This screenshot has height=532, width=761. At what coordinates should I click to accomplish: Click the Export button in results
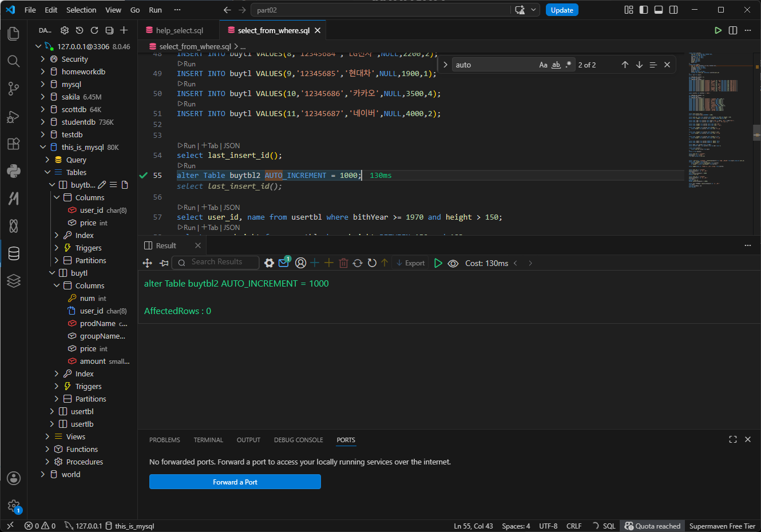410,263
